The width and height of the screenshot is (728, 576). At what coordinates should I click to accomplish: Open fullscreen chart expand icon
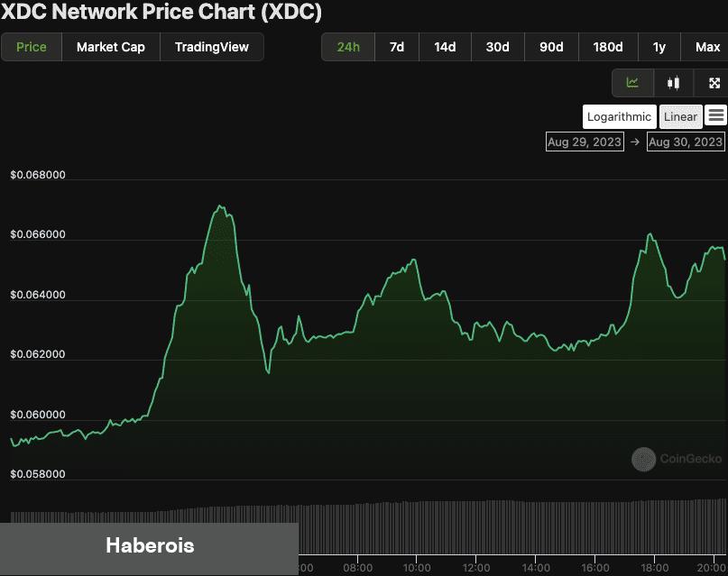point(714,83)
